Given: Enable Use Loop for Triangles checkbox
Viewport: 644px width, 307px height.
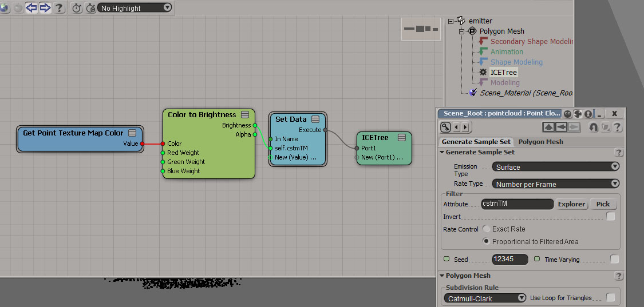Looking at the screenshot, I should coord(611,298).
